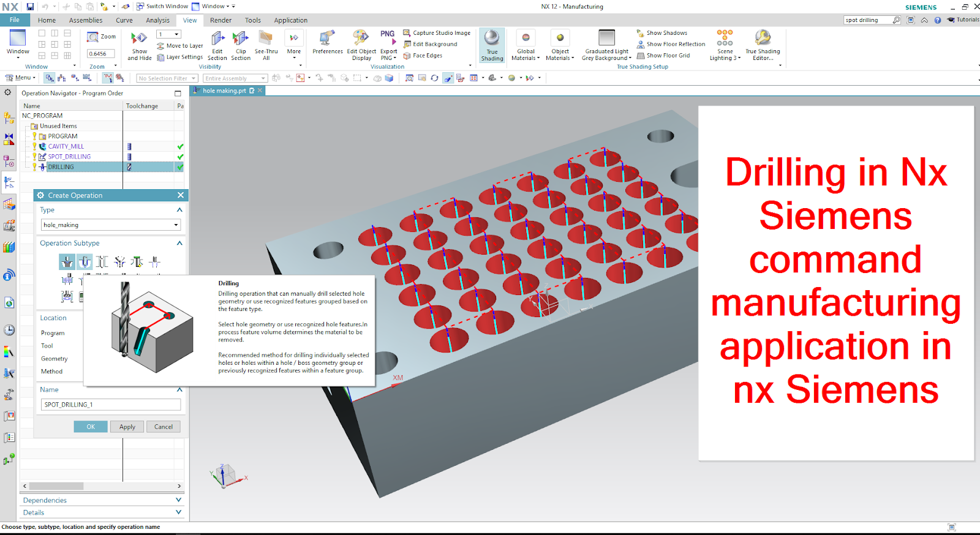Expand the Details section

tap(178, 512)
